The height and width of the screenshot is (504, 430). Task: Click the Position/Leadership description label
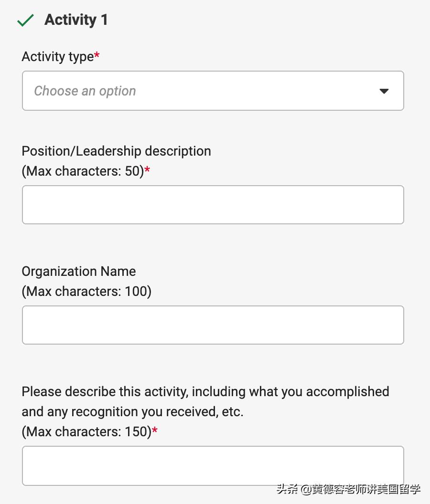point(116,151)
